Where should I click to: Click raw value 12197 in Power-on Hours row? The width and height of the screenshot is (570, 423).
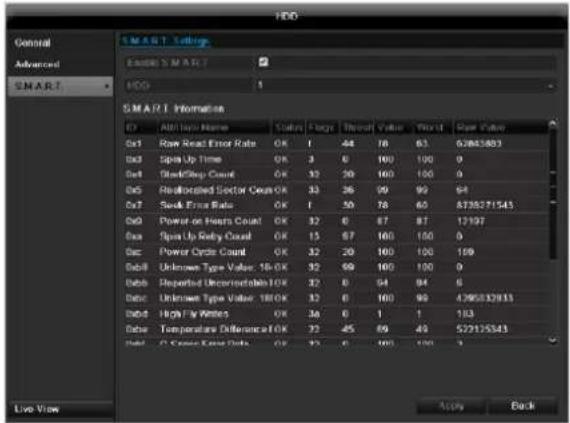(x=470, y=221)
